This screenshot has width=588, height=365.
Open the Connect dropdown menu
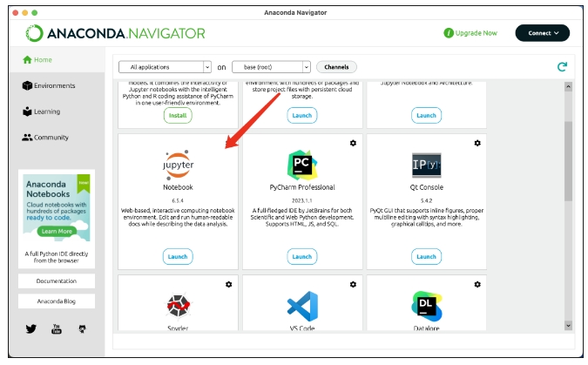pyautogui.click(x=542, y=33)
